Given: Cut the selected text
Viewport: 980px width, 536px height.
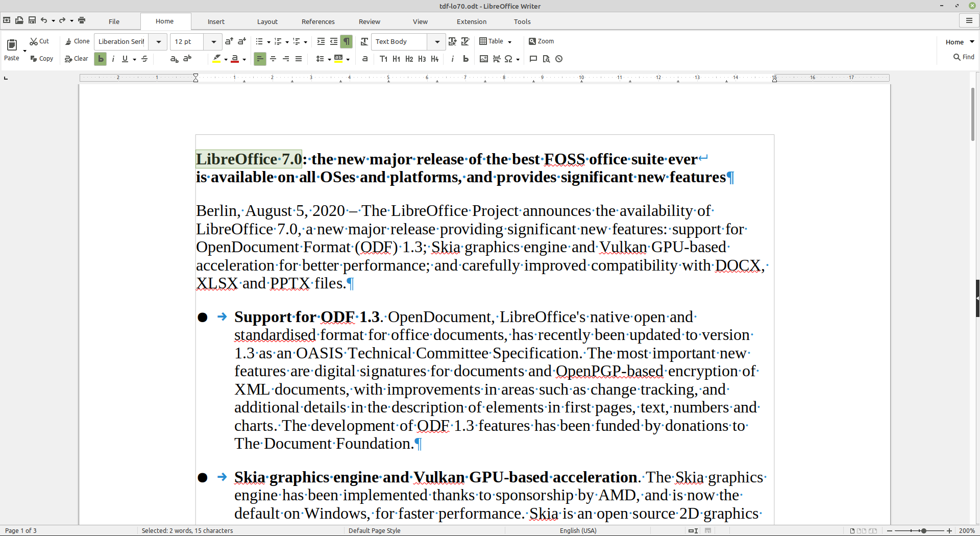Looking at the screenshot, I should click(x=39, y=41).
